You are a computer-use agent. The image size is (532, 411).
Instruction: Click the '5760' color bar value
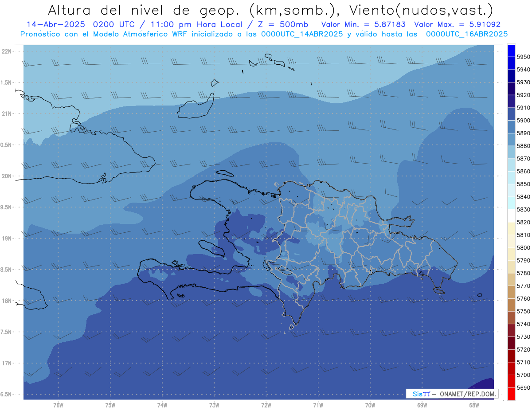click(x=524, y=299)
